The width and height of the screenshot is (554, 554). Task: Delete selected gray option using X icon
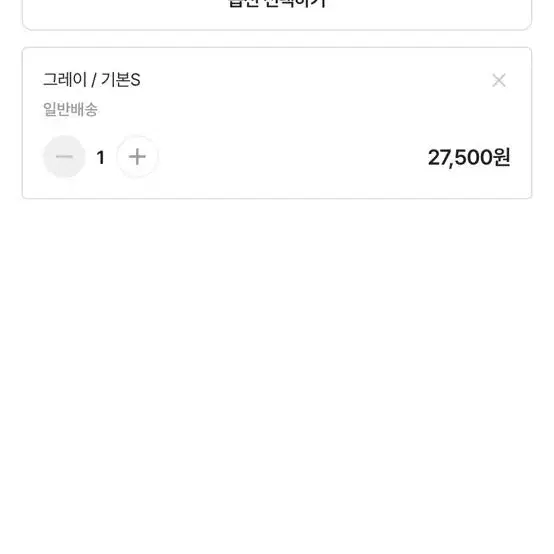click(x=499, y=80)
